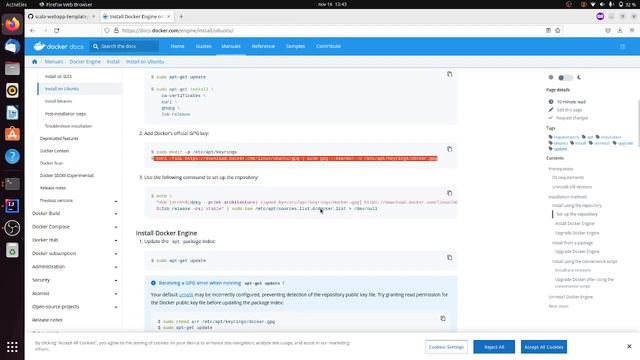Screen dimensions: 640x360
Task: Open the Firefox downloads panel
Action: coord(620,31)
